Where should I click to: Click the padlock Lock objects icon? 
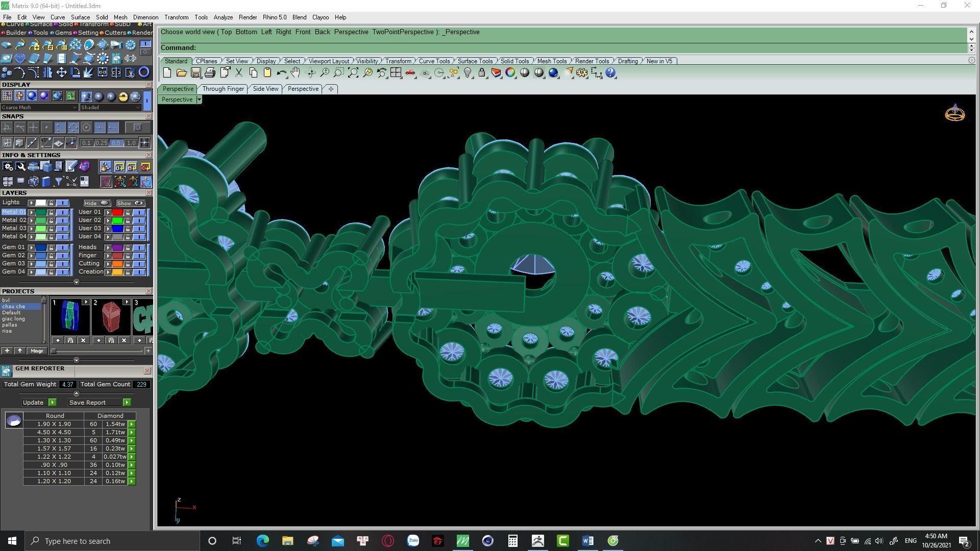(x=481, y=73)
